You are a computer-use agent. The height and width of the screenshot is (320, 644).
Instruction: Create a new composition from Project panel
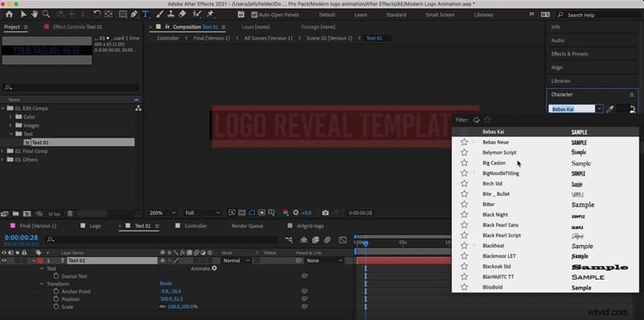point(27,214)
